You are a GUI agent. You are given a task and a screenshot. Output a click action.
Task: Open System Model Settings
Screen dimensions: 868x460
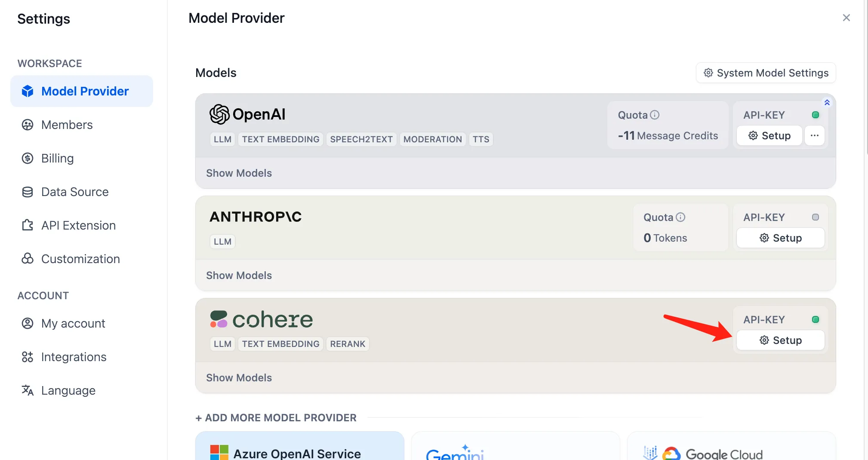[x=766, y=73]
